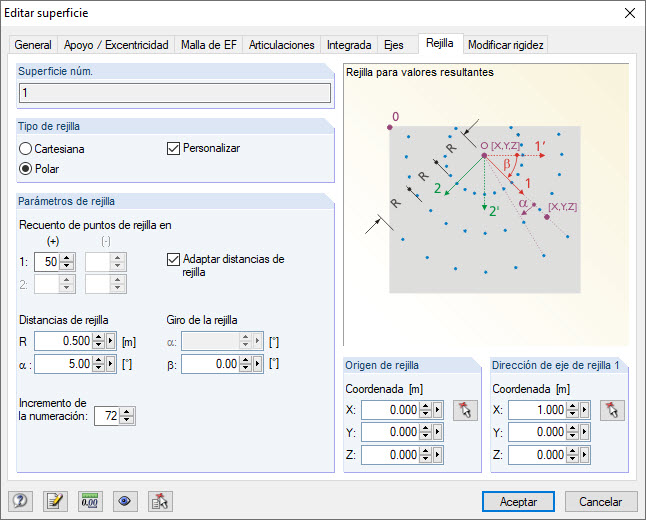Open the help icon at bottom left
The height and width of the screenshot is (520, 646).
(x=20, y=501)
